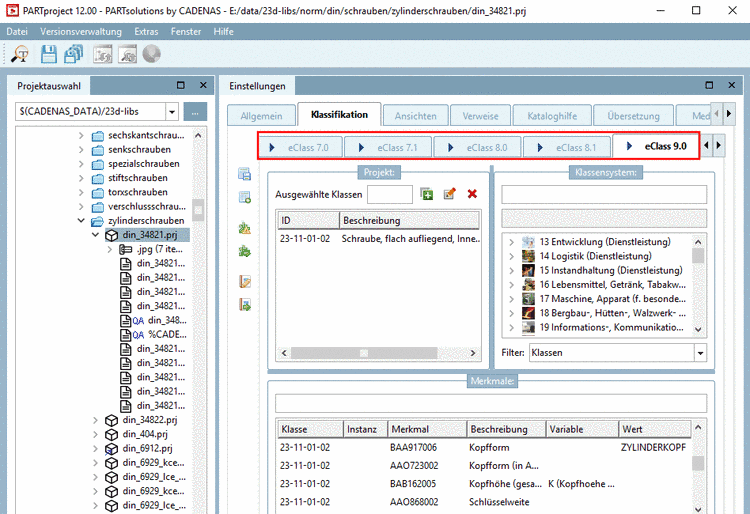This screenshot has height=514, width=750.
Task: Switch to the Allgemein tab
Action: (x=261, y=116)
